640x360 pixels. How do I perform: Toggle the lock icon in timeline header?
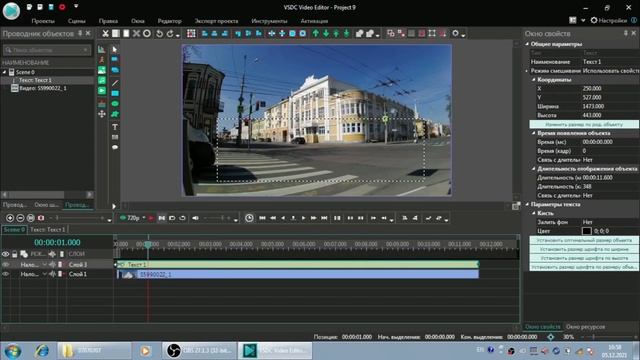pyautogui.click(x=15, y=254)
